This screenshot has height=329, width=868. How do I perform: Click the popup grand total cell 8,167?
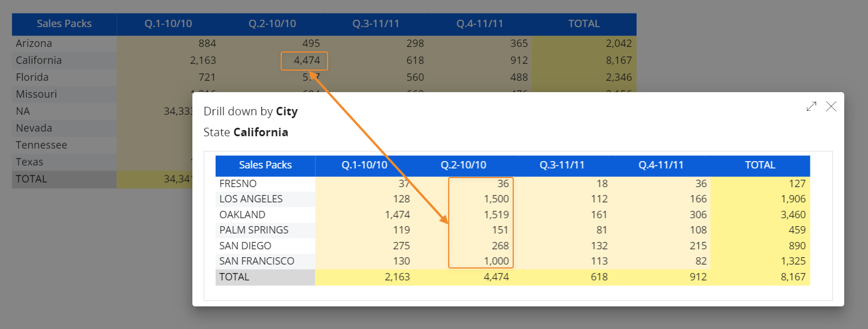coord(790,277)
